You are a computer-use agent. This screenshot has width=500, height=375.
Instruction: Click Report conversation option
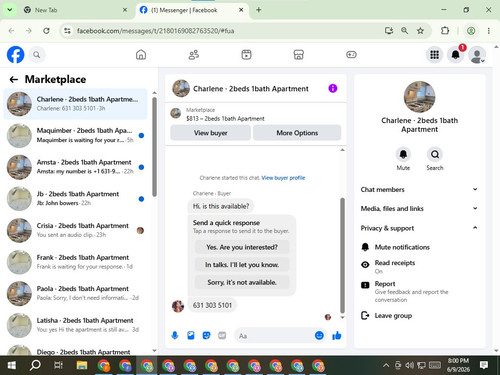[419, 291]
